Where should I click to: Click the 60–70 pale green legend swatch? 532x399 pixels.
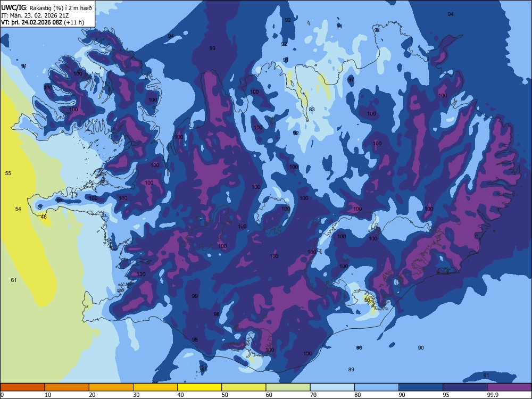tap(288, 387)
